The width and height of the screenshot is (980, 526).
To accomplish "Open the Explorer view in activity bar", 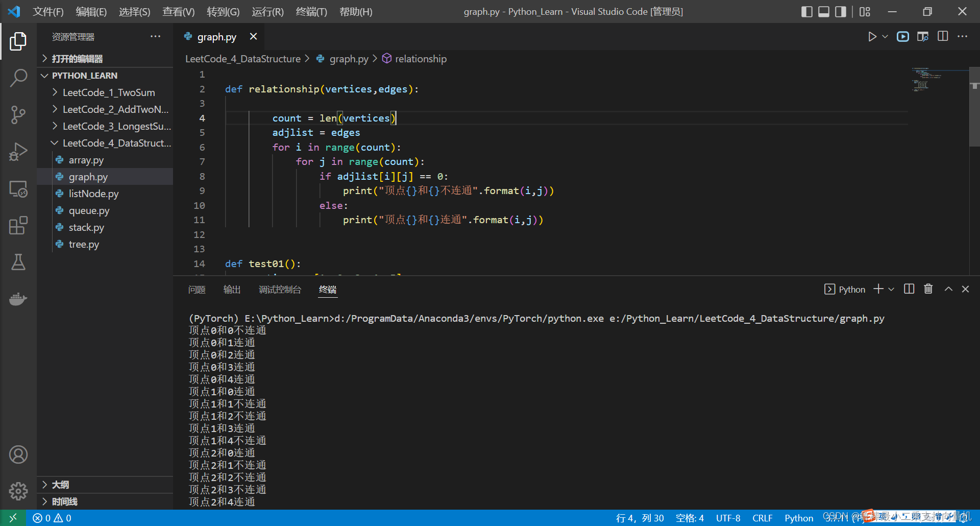I will (x=18, y=41).
